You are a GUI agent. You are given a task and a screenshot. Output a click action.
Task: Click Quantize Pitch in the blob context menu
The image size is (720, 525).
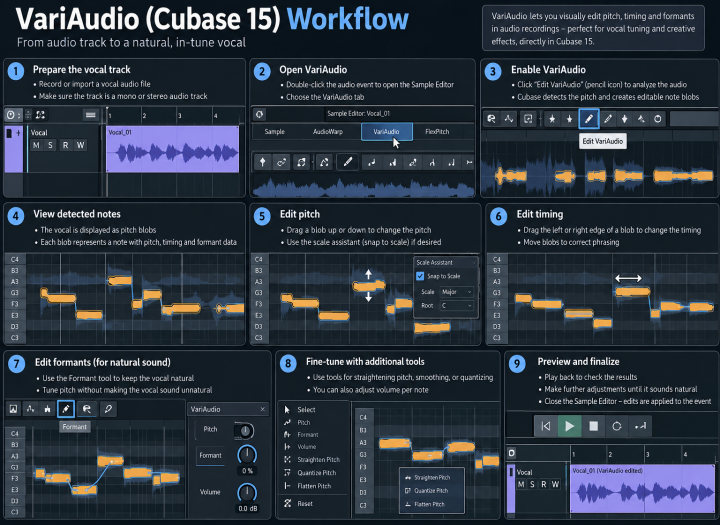coord(432,491)
